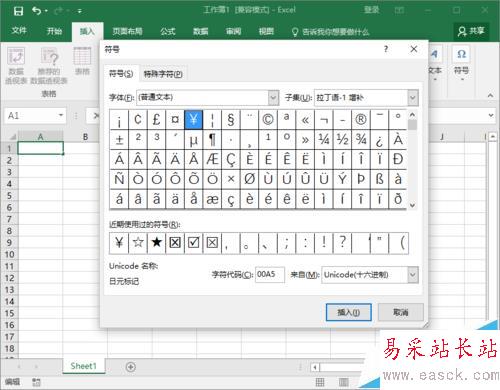Select the pound £ symbol
This screenshot has height=390, width=500.
(156, 119)
